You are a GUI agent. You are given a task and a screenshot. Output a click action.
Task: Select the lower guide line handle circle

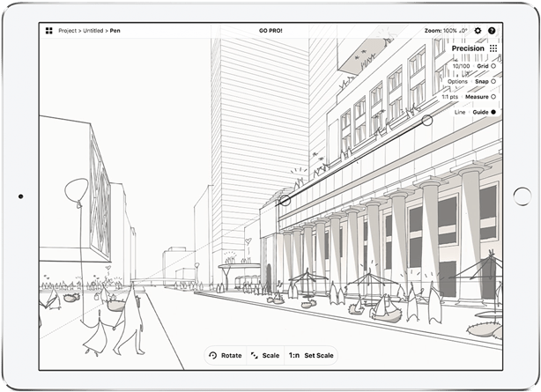[x=285, y=200]
